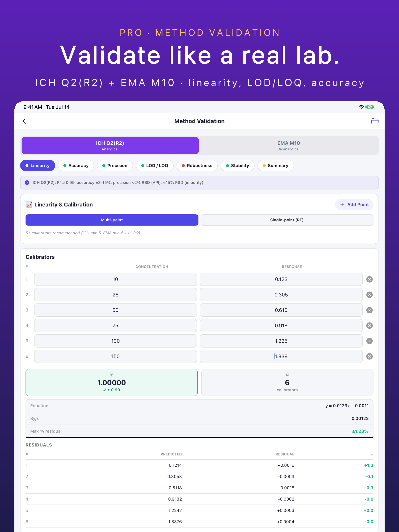
Task: Edit concentration field with value 100
Action: coord(116,341)
